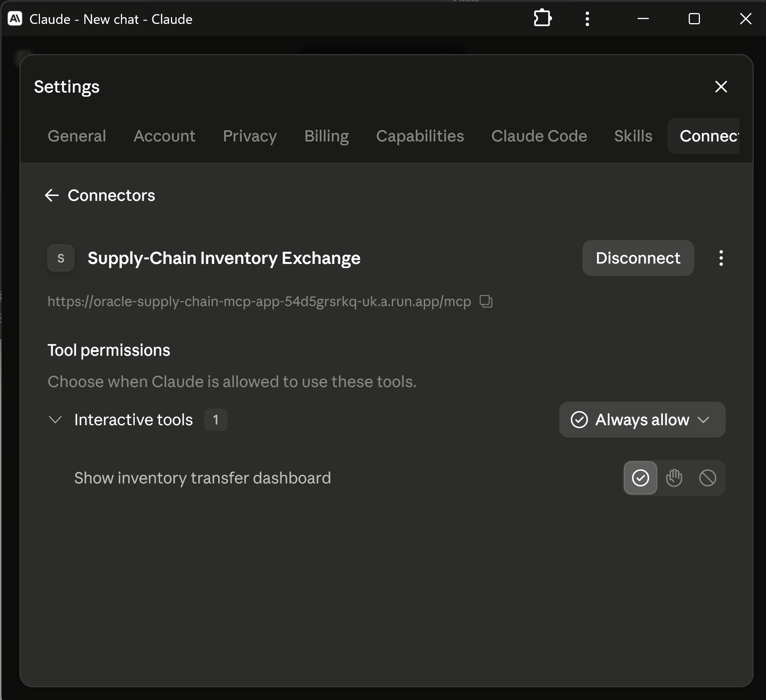Disconnect the Supply-Chain Inventory Exchange connector
The width and height of the screenshot is (766, 700).
[x=638, y=258]
